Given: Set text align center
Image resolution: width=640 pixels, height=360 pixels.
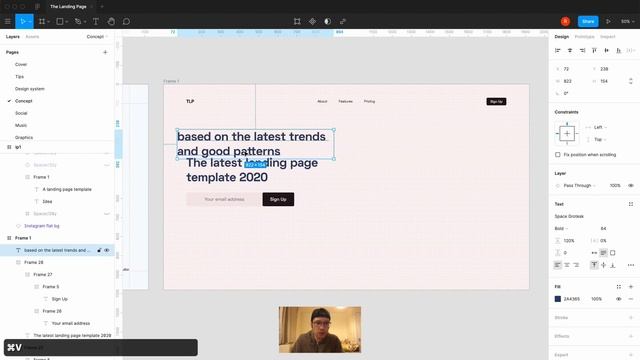Looking at the screenshot, I should (x=567, y=265).
